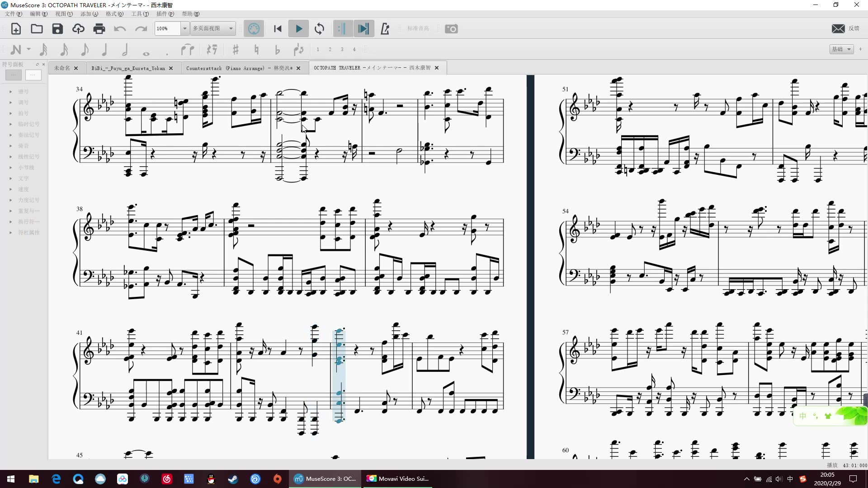Toggle augmentation dot
This screenshot has width=868, height=488.
[x=167, y=53]
